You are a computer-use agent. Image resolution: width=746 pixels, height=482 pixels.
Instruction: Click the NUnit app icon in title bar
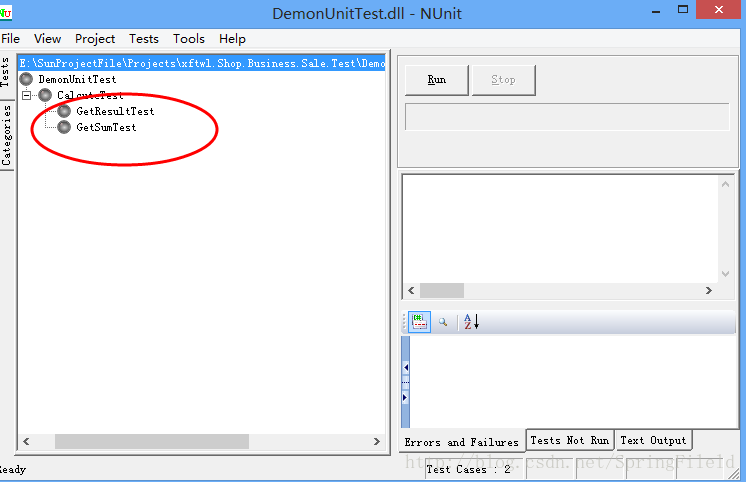tap(5, 13)
